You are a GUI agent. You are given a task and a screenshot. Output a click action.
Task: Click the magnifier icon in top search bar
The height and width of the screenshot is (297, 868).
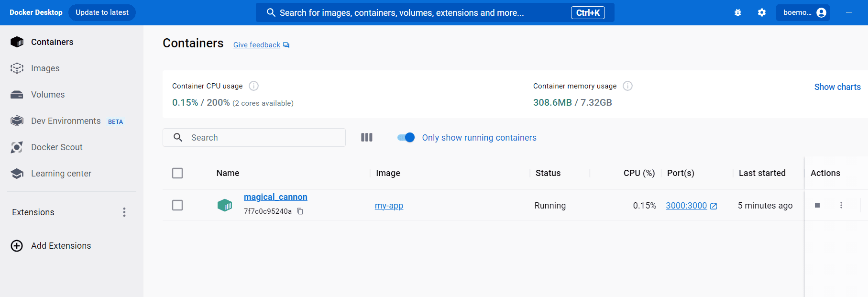point(271,12)
